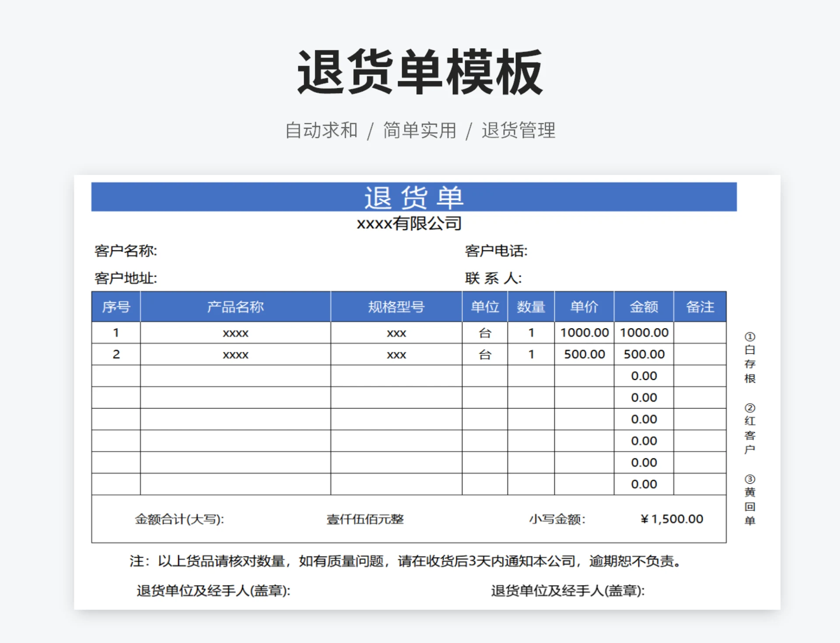Select the 产品名称 column header
The width and height of the screenshot is (840, 643).
coord(235,307)
